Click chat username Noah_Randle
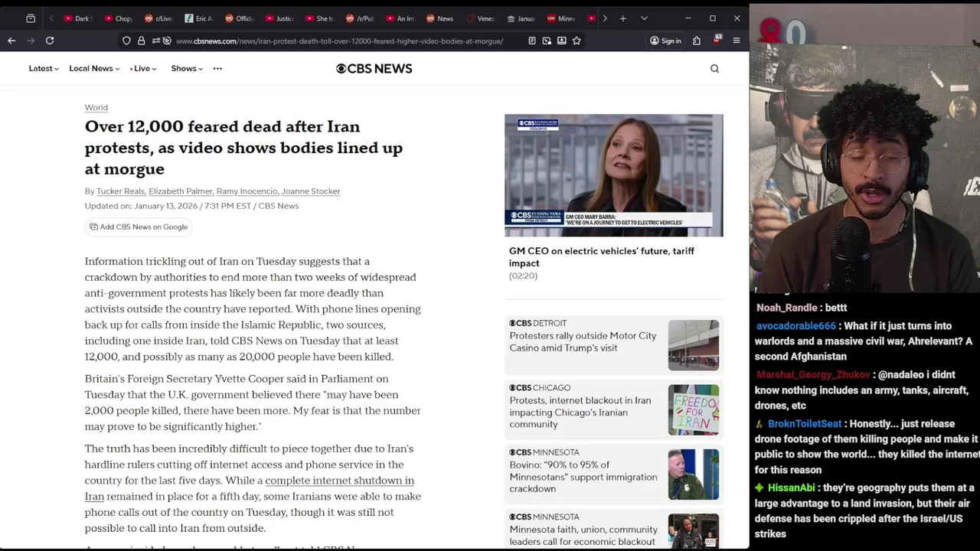Viewport: 980px width, 551px height. point(787,308)
